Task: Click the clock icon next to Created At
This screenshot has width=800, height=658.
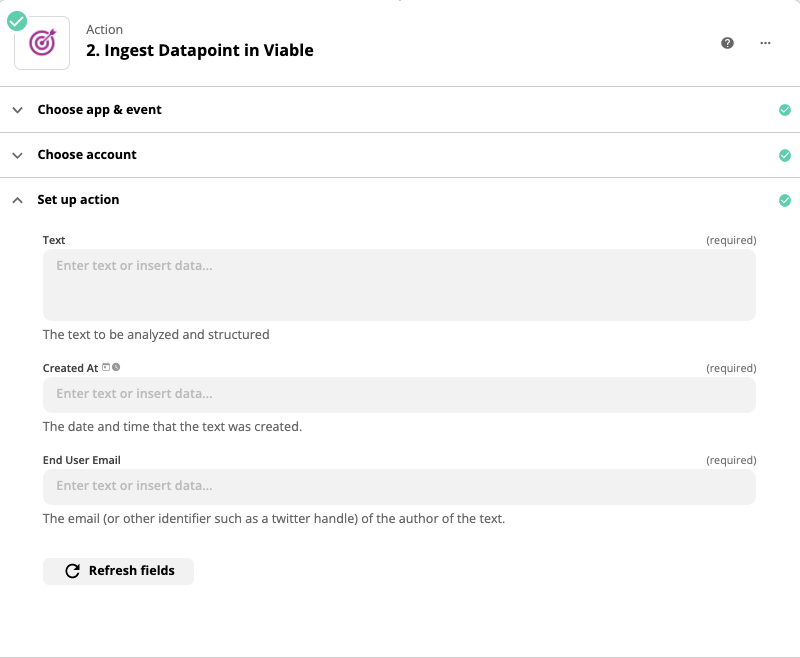Action: (x=116, y=367)
